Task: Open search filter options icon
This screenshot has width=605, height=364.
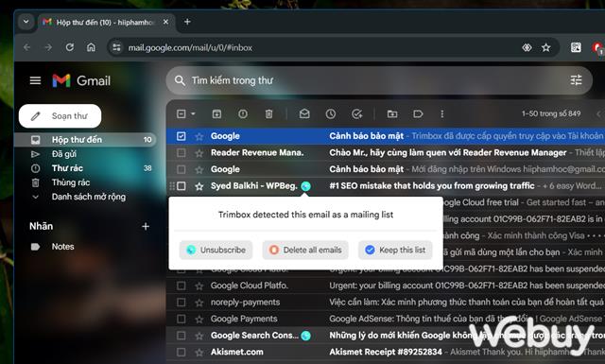Action: (x=576, y=80)
